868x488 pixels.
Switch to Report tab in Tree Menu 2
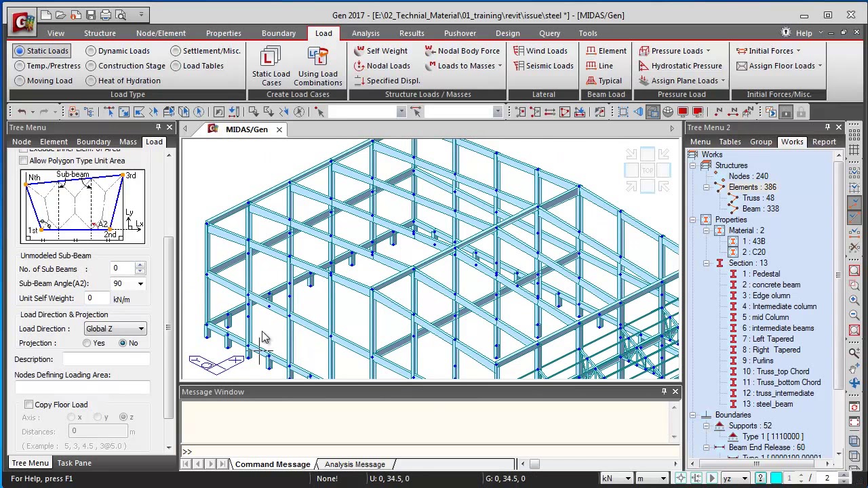click(824, 142)
